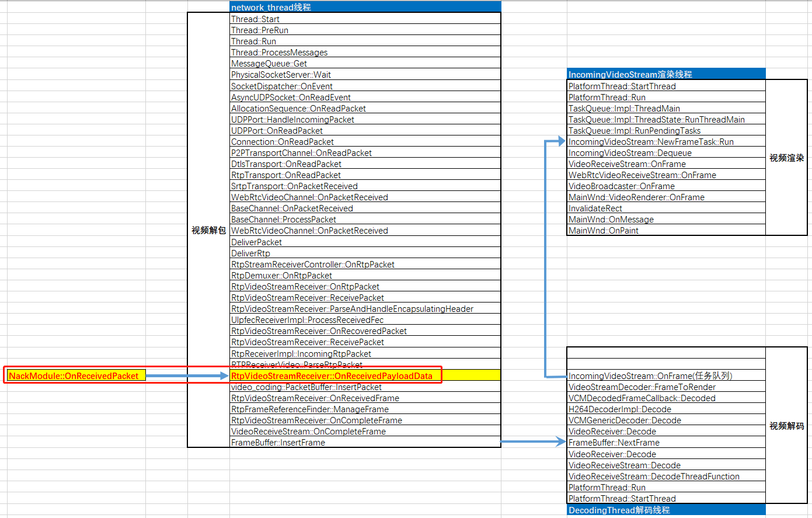
Task: Click the MainWnd::OnPaint cell
Action: coord(665,231)
